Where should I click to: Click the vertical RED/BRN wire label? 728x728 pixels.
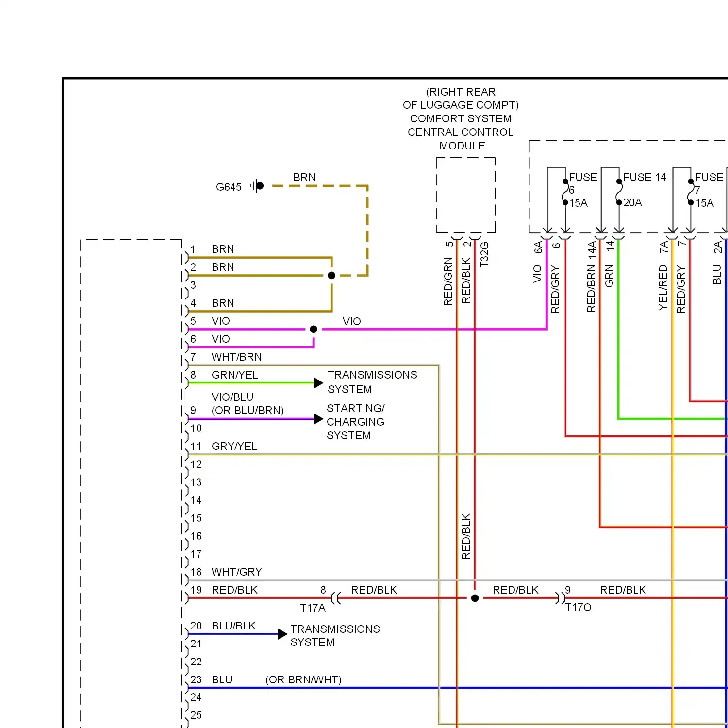(591, 288)
